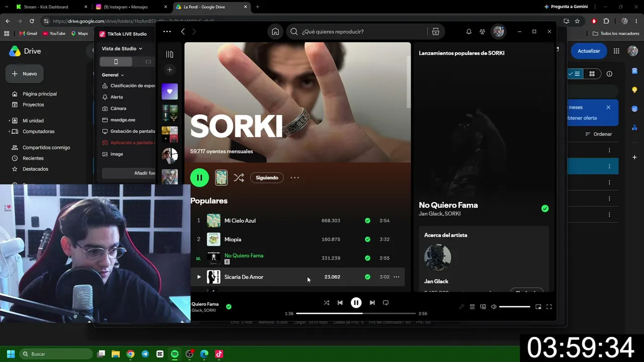Viewport: 644px width, 362px height.
Task: Open Spotify three-dot app menu
Action: tap(167, 32)
